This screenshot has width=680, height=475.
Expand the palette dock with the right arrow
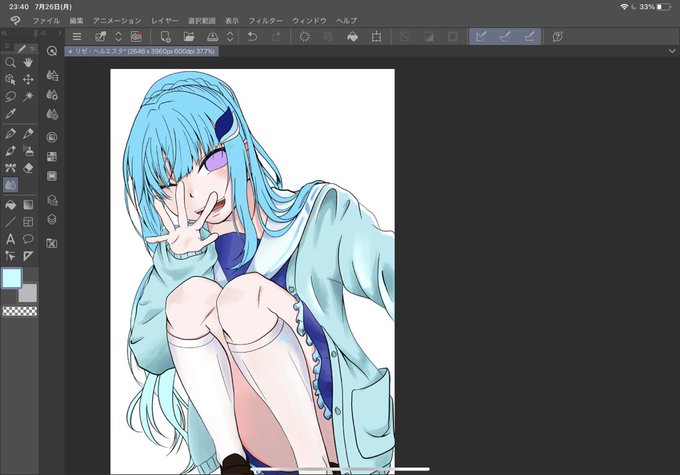[59, 33]
